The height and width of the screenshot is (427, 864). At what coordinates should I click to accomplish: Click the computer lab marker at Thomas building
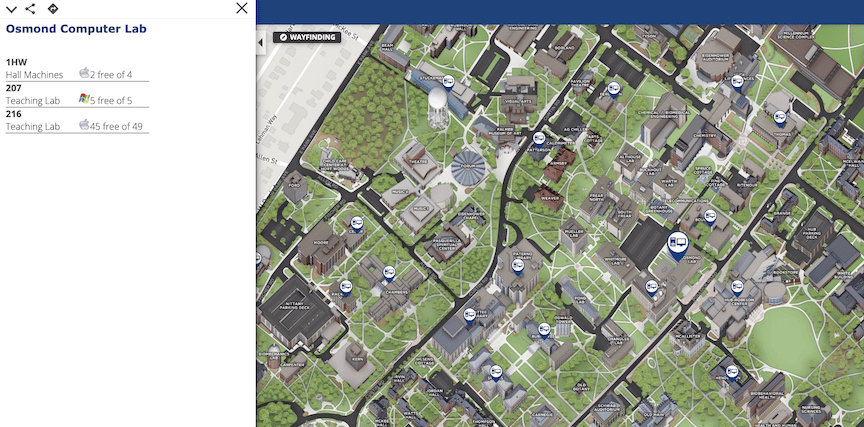click(779, 117)
